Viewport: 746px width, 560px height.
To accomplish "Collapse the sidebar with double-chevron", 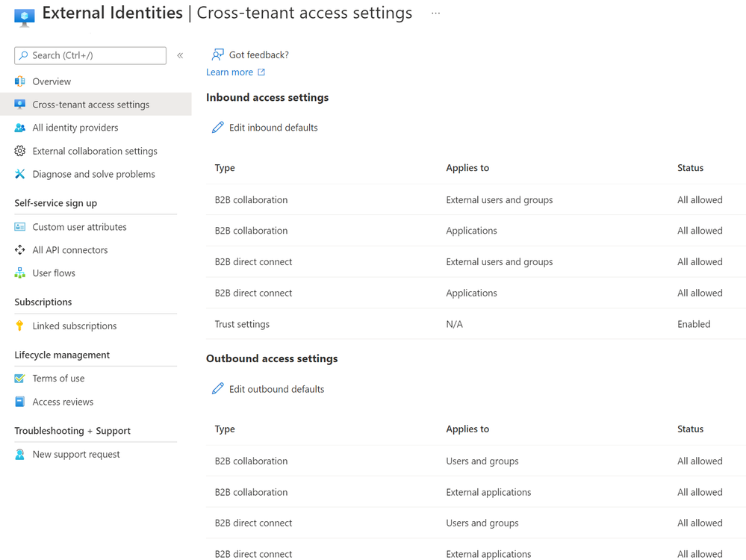I will pos(180,56).
